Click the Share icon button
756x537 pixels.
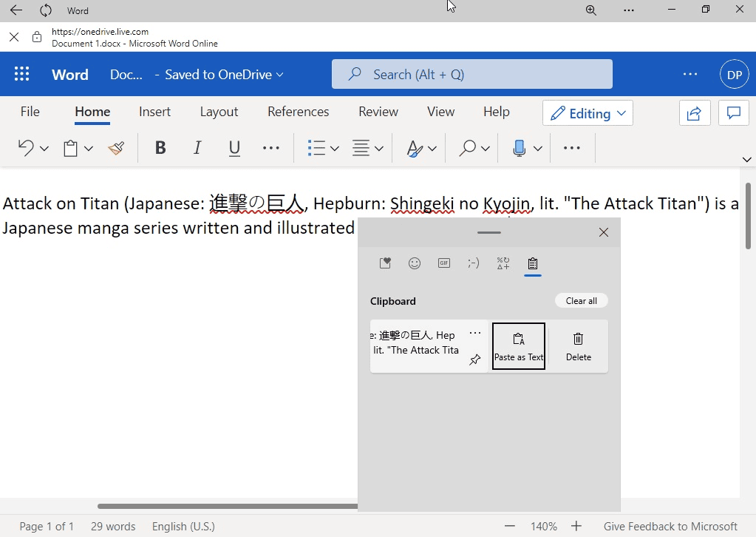click(x=694, y=113)
